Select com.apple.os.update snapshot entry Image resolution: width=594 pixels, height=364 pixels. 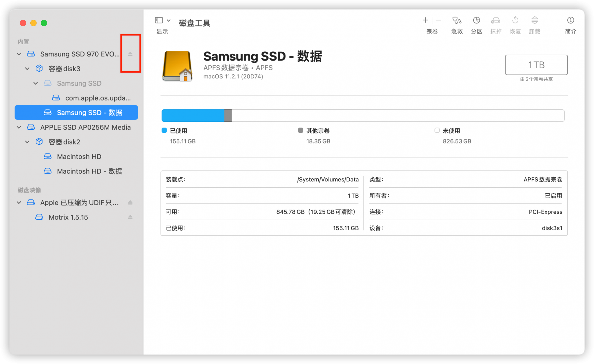(97, 98)
